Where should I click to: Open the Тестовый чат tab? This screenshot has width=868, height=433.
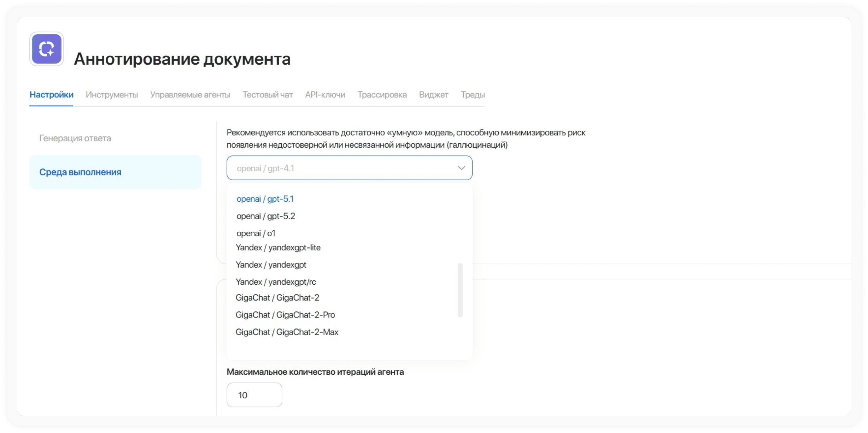[268, 95]
